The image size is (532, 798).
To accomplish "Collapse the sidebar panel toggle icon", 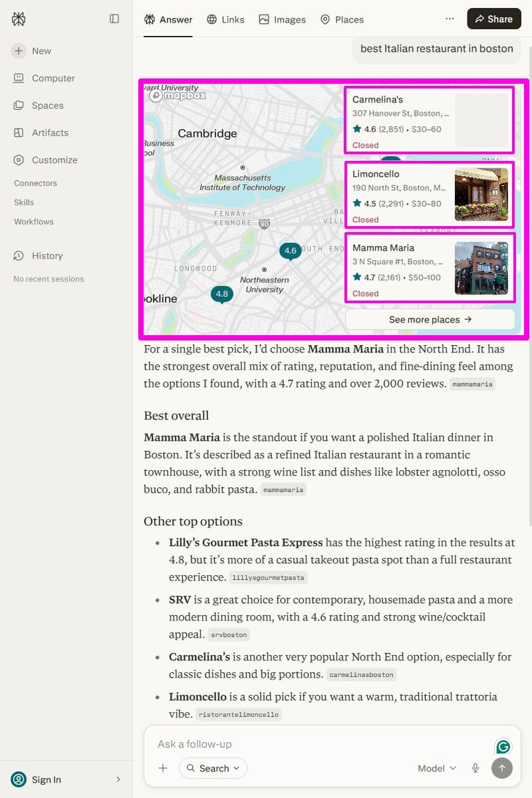I will (x=114, y=19).
